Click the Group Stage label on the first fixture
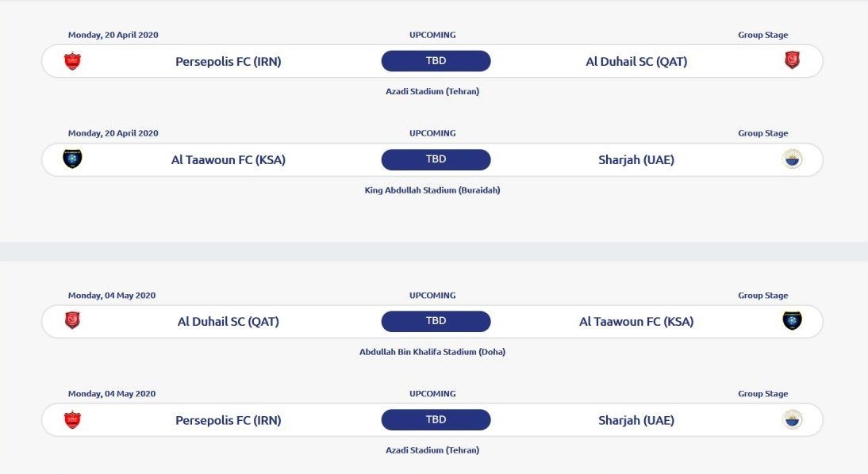Viewport: 868px width, 474px height. [762, 34]
